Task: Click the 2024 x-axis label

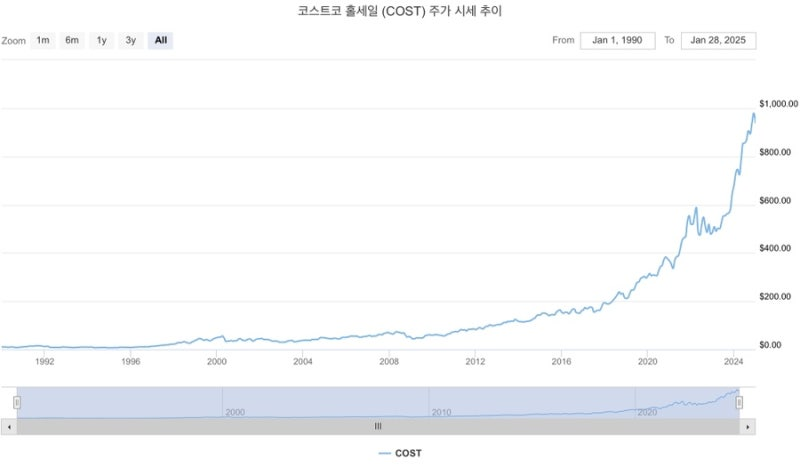Action: point(734,361)
